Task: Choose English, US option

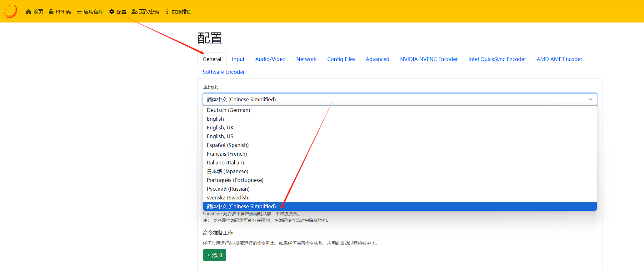Action: tap(400, 136)
